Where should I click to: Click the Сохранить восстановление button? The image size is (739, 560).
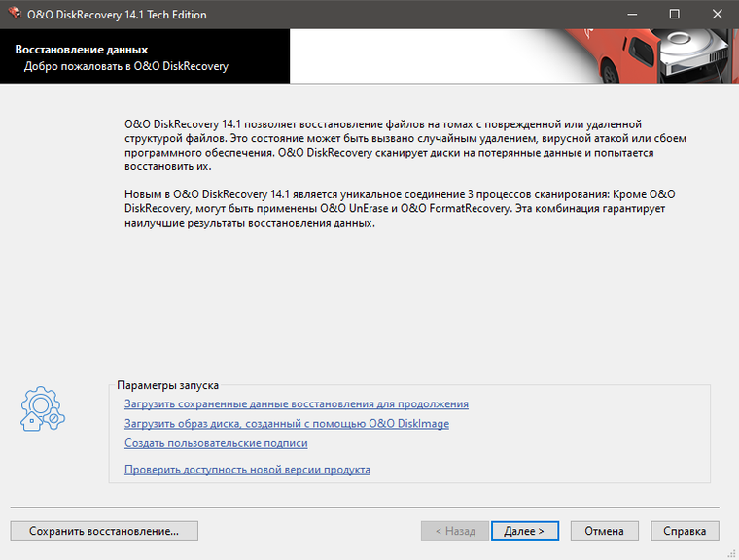(x=104, y=531)
